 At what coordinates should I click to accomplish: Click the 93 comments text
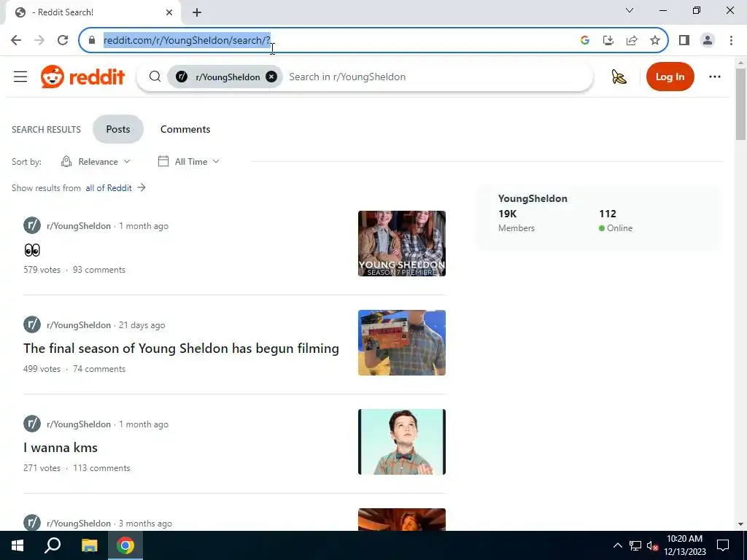click(x=99, y=270)
